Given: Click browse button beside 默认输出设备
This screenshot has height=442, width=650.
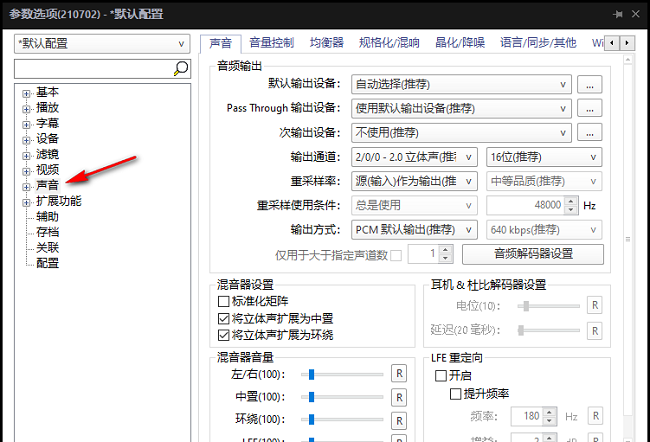Looking at the screenshot, I should pyautogui.click(x=591, y=84).
